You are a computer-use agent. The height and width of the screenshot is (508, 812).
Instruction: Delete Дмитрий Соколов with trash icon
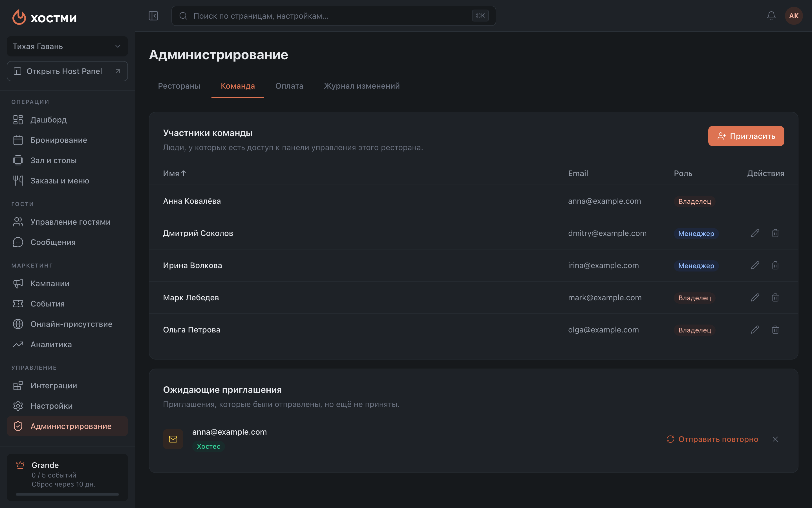[775, 233]
